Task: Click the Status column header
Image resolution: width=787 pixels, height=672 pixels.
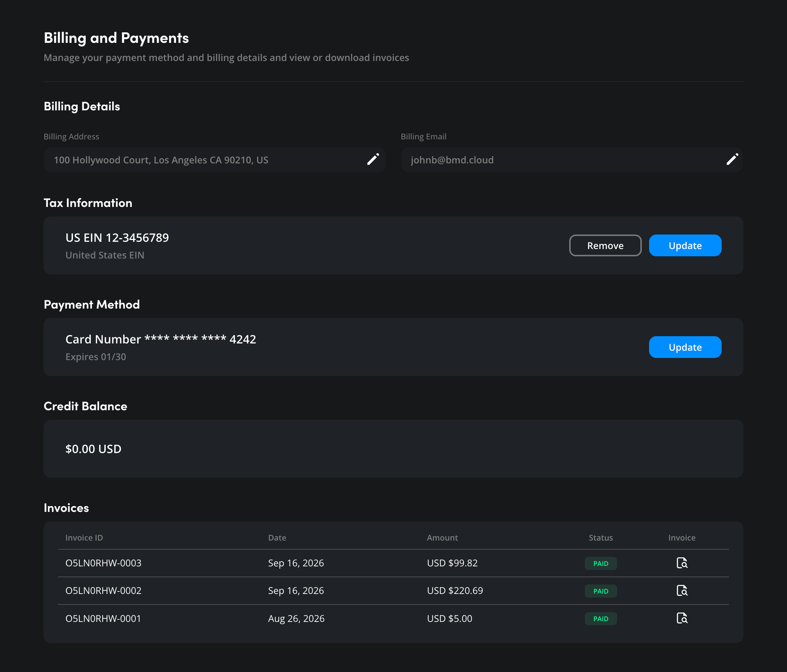Action: [600, 538]
